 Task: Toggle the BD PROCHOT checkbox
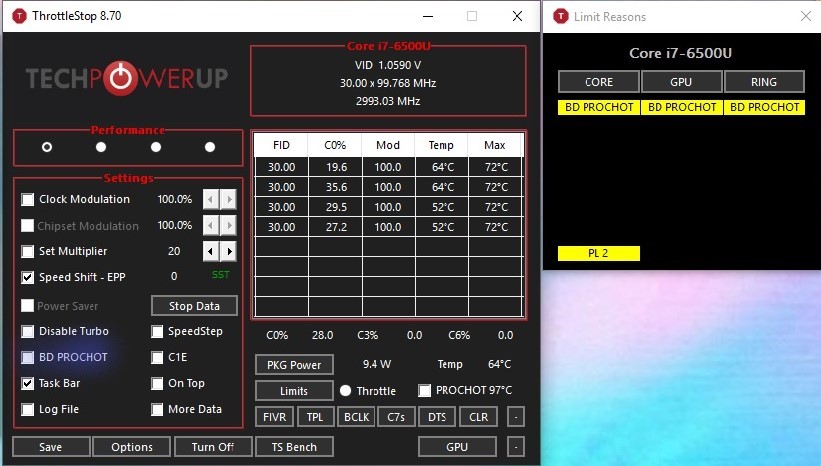click(27, 357)
